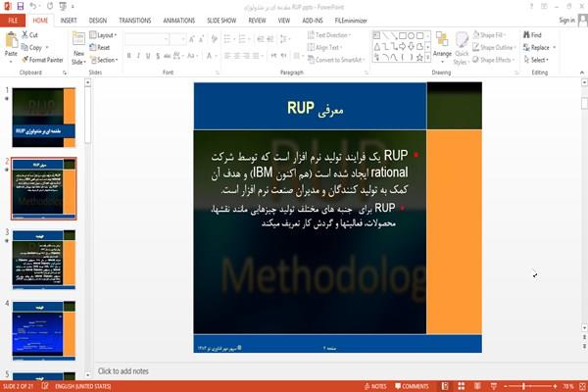The image size is (588, 392).
Task: Switch to Normal view icon in the status bar
Action: [x=445, y=386]
